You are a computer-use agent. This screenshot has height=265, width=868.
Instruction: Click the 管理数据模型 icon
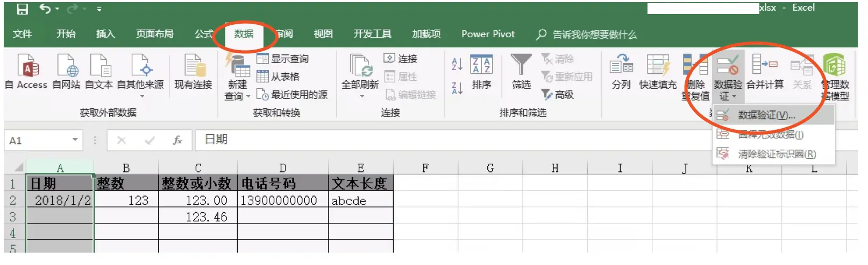tap(835, 77)
